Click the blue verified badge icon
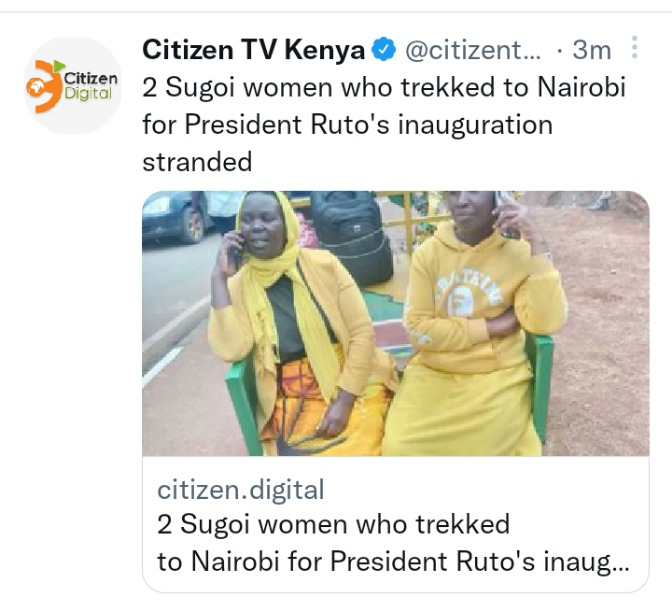This screenshot has width=672, height=600. tap(384, 50)
